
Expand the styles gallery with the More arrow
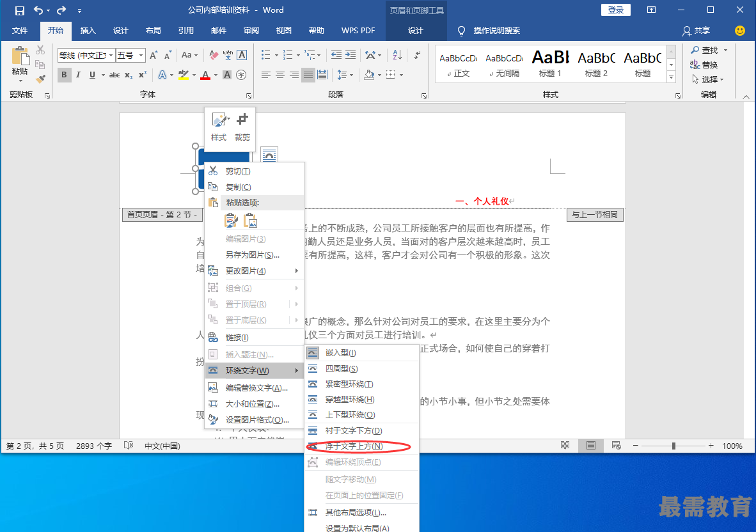pyautogui.click(x=671, y=77)
